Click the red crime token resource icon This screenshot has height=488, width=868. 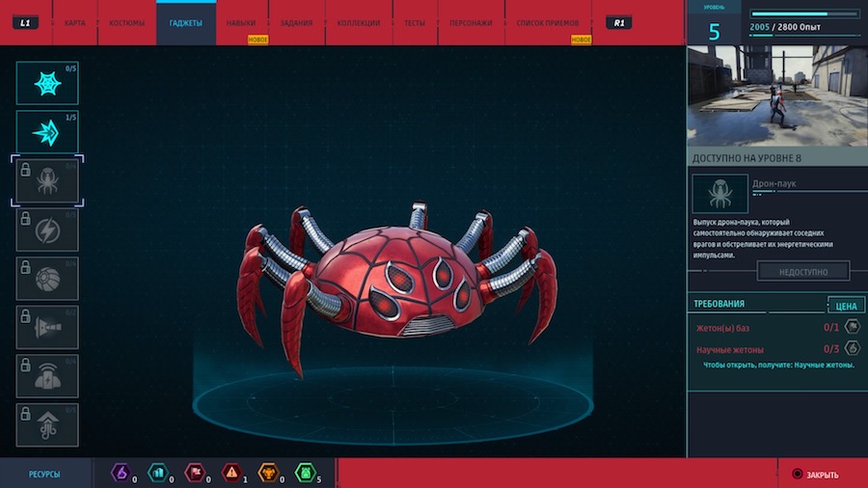click(x=231, y=473)
